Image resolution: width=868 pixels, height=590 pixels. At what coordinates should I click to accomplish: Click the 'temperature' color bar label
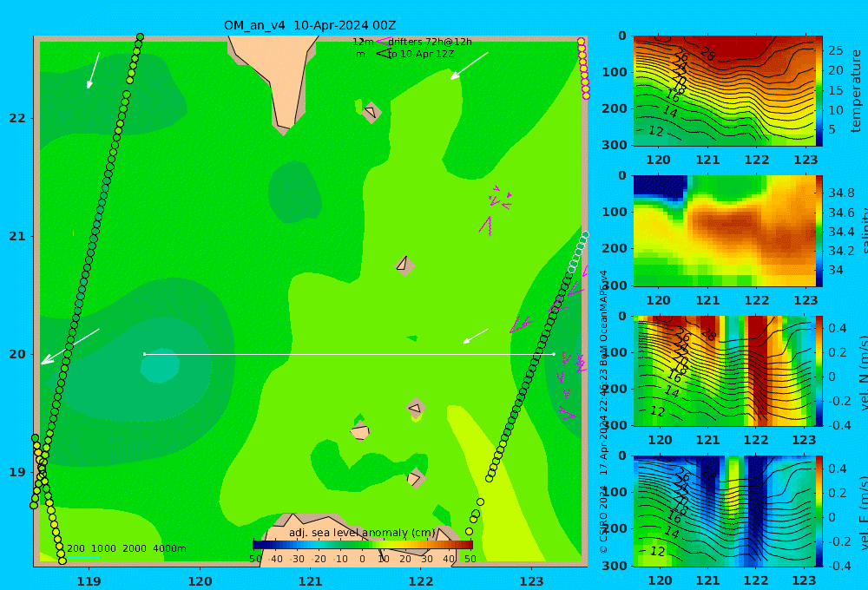pyautogui.click(x=857, y=91)
